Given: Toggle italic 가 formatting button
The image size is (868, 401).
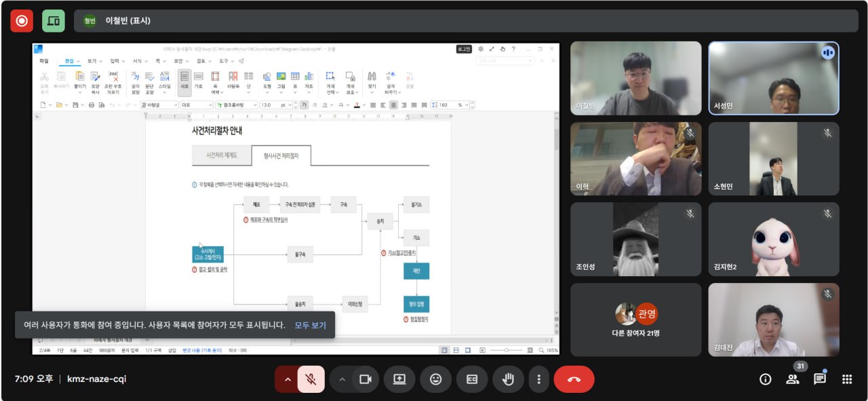Looking at the screenshot, I should [x=313, y=105].
